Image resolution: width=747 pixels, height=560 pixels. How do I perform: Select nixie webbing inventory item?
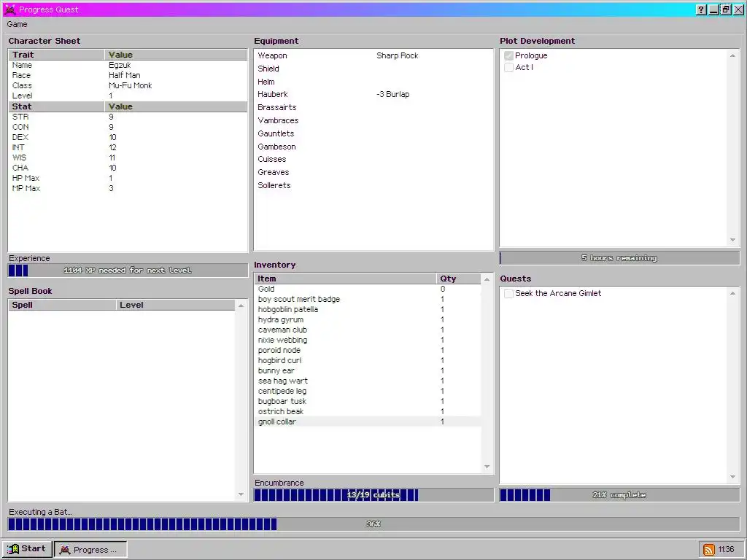pyautogui.click(x=368, y=340)
